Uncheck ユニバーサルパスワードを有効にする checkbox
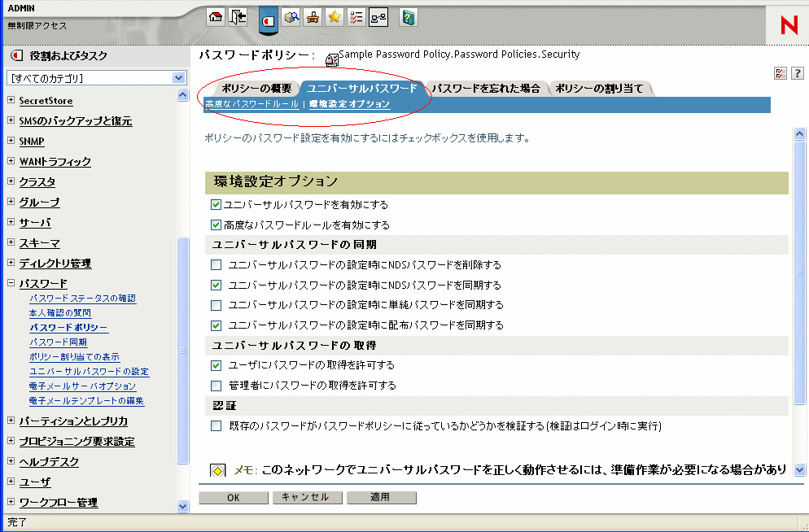Image resolution: width=809 pixels, height=532 pixels. pyautogui.click(x=216, y=205)
